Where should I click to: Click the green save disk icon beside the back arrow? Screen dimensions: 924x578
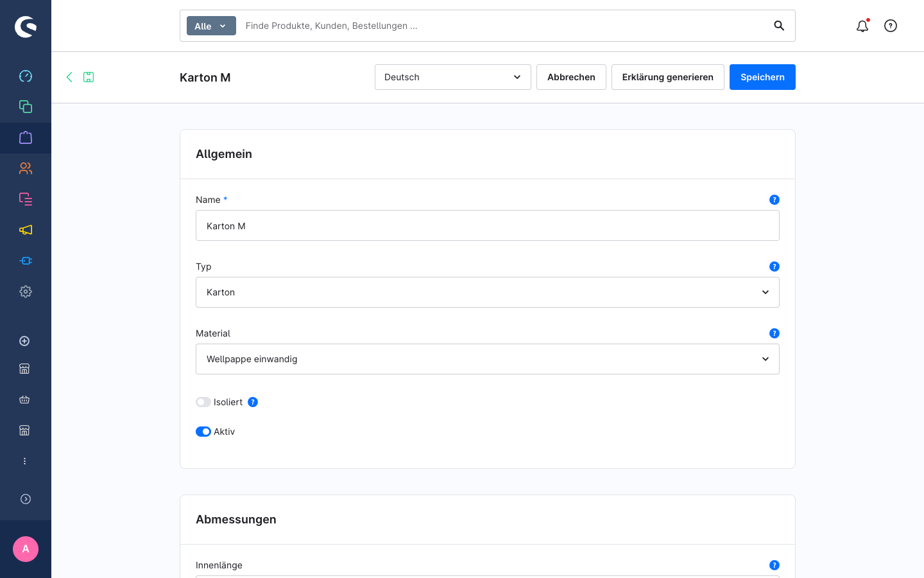(89, 77)
